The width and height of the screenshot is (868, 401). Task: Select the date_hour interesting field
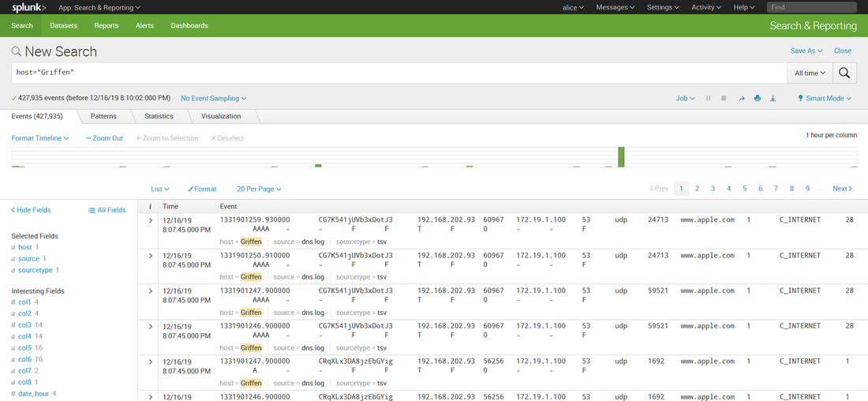tap(33, 394)
